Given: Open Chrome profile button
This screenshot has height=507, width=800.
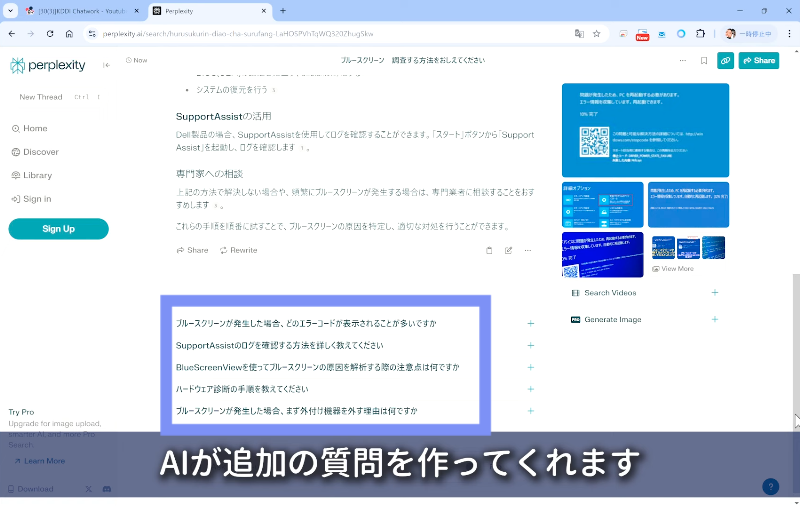Looking at the screenshot, I should [x=748, y=34].
